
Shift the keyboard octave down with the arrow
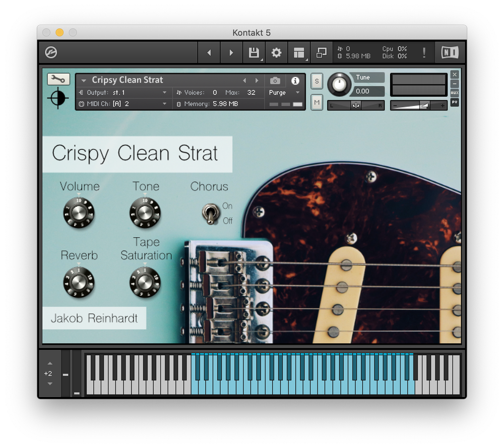50,383
